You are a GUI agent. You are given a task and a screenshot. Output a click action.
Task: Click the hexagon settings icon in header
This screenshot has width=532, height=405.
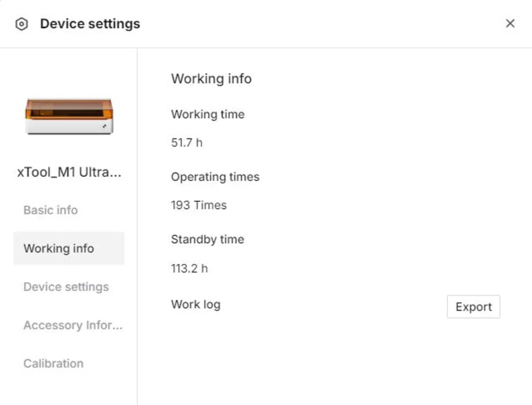[x=21, y=24]
